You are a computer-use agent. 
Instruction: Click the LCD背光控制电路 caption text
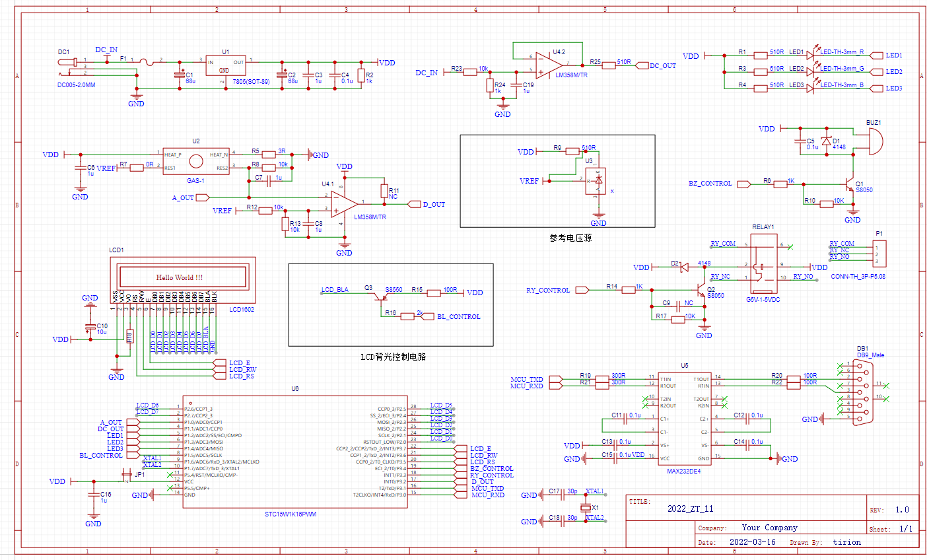tap(393, 357)
